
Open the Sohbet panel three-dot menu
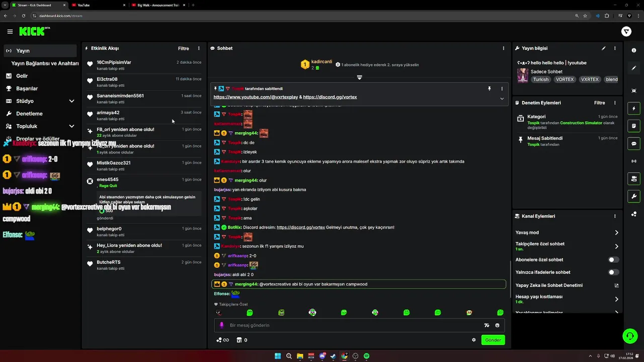click(504, 48)
